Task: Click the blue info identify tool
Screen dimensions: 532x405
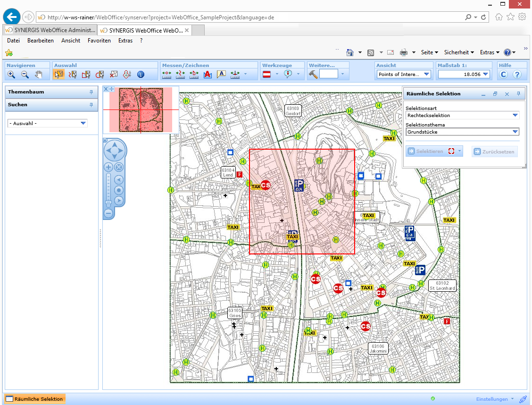Action: (140, 75)
